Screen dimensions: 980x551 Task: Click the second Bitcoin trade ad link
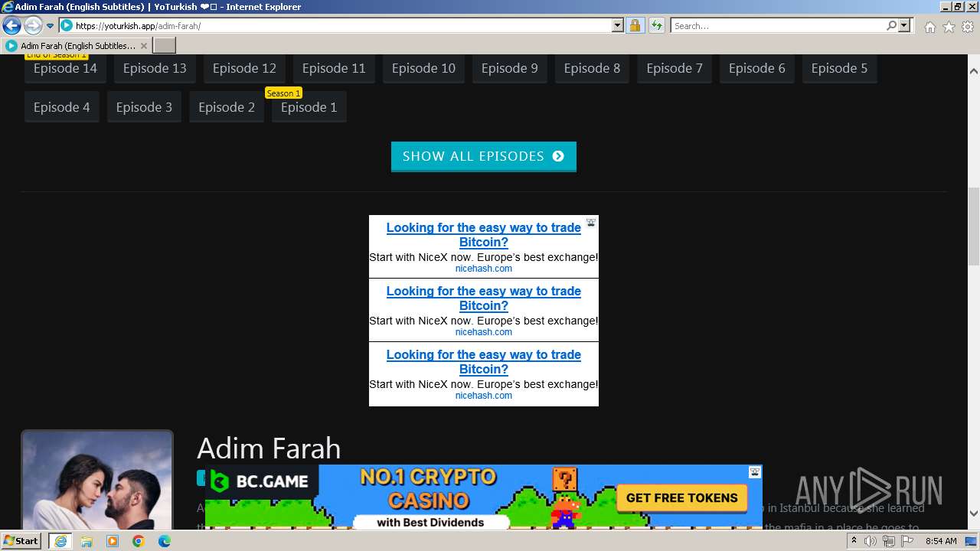point(483,298)
